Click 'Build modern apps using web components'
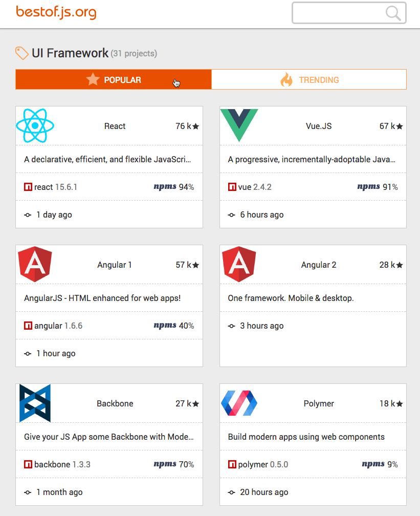420x516 pixels. pos(306,437)
